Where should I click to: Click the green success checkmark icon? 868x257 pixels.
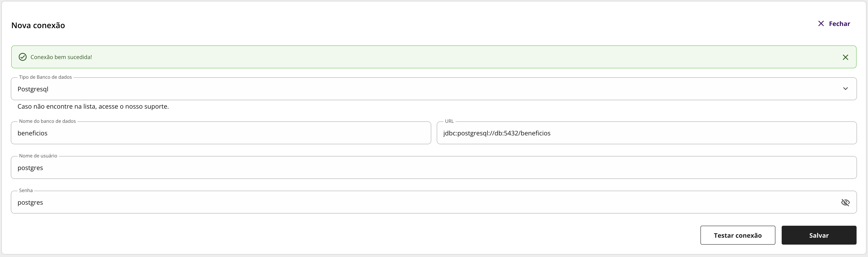pyautogui.click(x=23, y=57)
